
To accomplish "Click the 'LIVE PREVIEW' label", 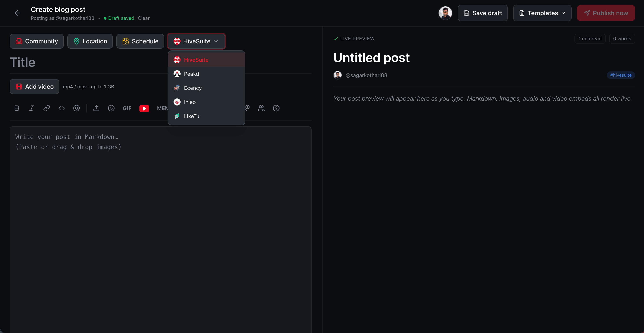I will pos(357,39).
